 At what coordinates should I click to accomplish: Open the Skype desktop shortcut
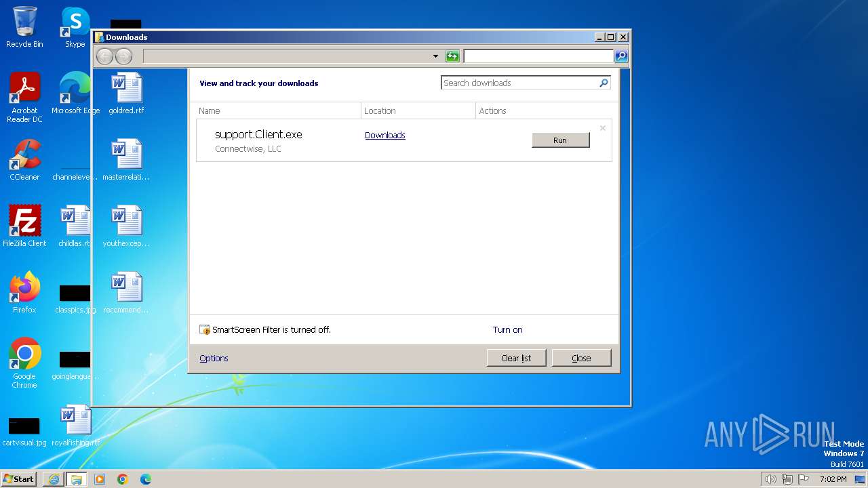coord(75,27)
